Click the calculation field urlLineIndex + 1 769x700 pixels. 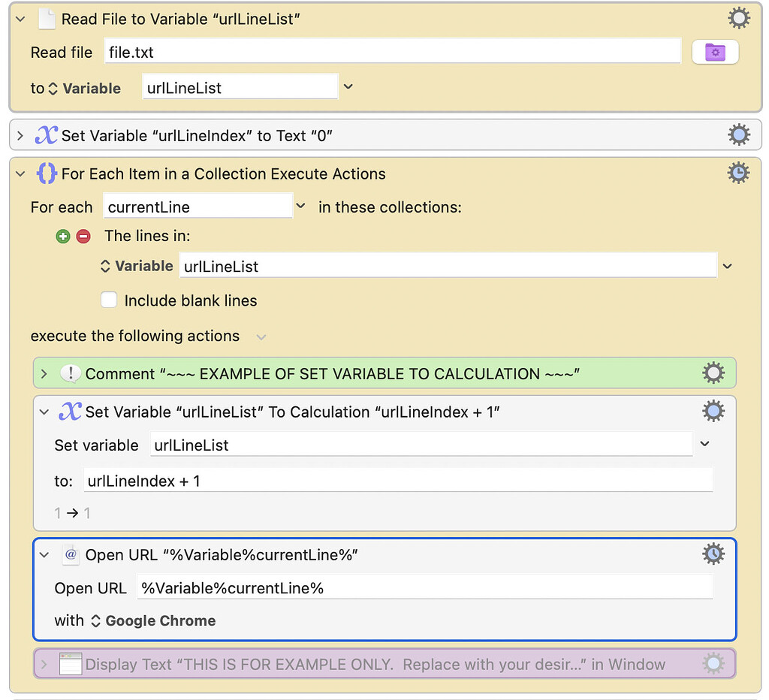(398, 481)
